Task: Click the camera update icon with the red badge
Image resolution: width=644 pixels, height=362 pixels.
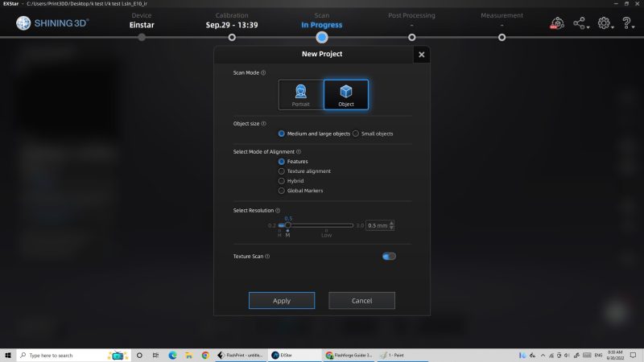Action: pos(557,23)
